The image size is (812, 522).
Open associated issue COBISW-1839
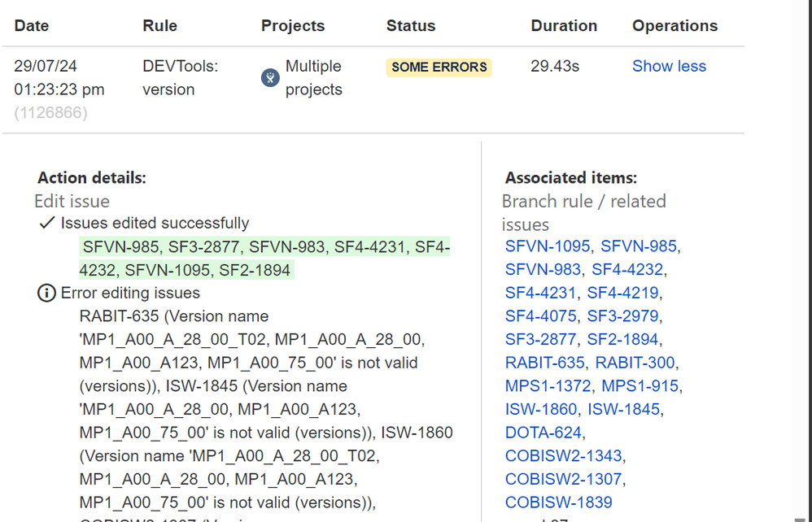559,502
